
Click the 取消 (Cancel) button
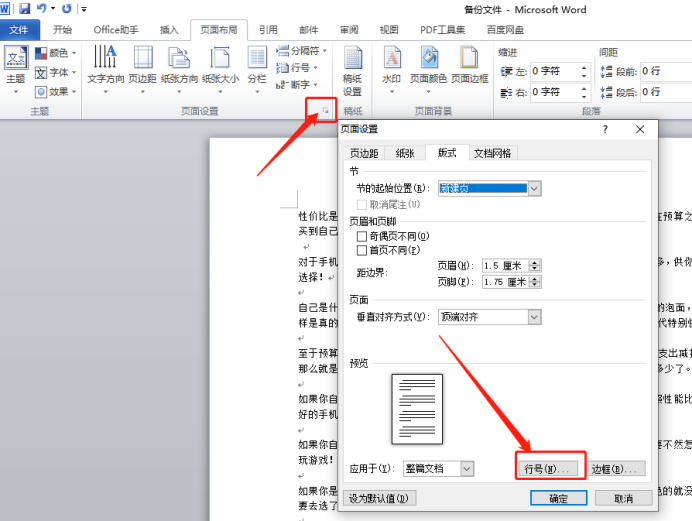pyautogui.click(x=624, y=499)
